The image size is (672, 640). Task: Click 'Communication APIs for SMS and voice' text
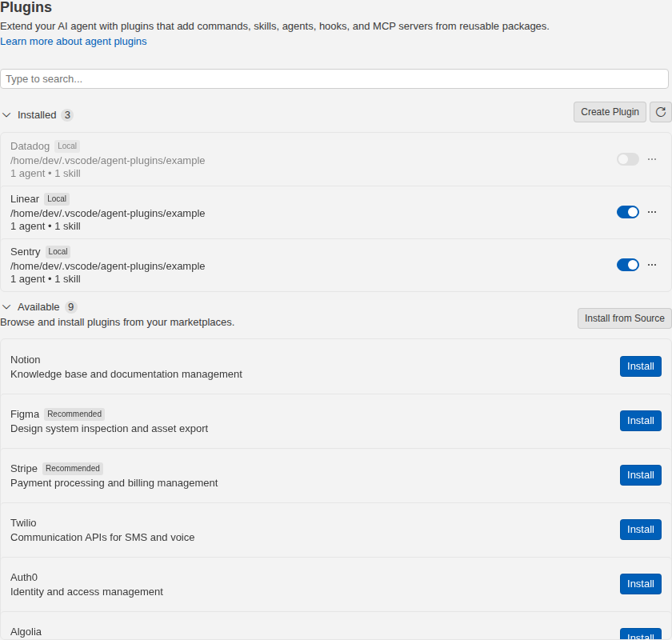click(102, 538)
